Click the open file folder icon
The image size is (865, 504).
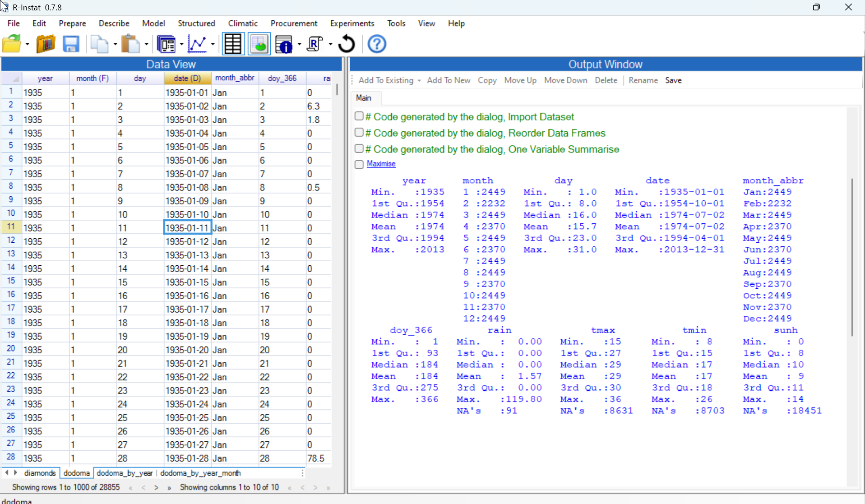point(12,44)
